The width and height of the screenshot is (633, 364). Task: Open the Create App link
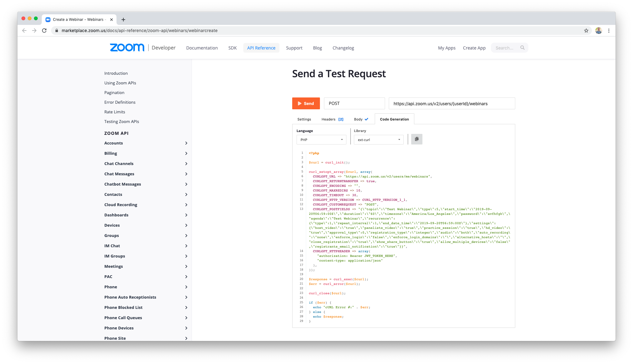[474, 48]
